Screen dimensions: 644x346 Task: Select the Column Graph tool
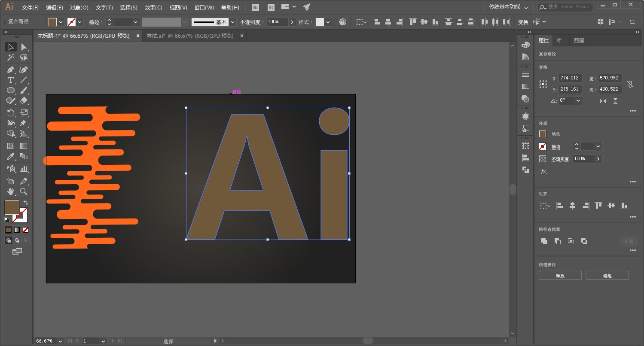(x=24, y=169)
